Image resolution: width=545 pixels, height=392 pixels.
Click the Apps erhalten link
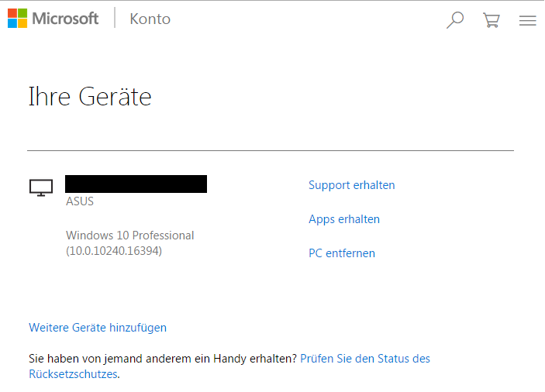coord(344,219)
